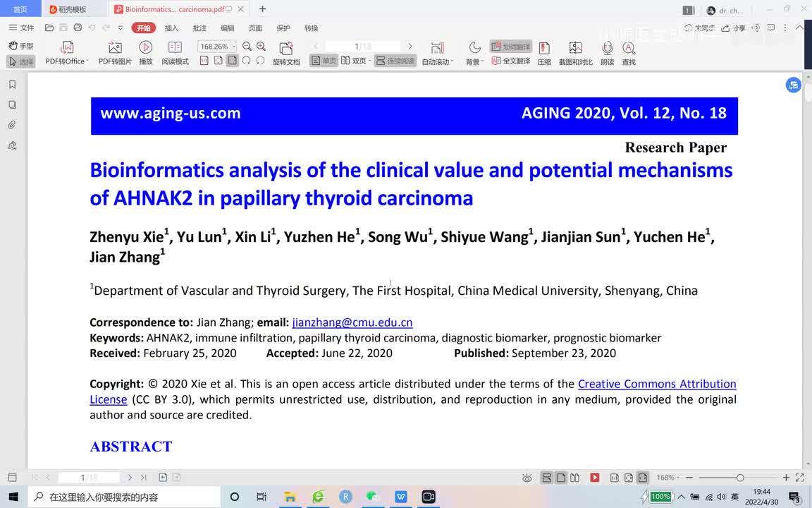Open the 文件 file menu
The image size is (812, 508).
click(x=21, y=28)
